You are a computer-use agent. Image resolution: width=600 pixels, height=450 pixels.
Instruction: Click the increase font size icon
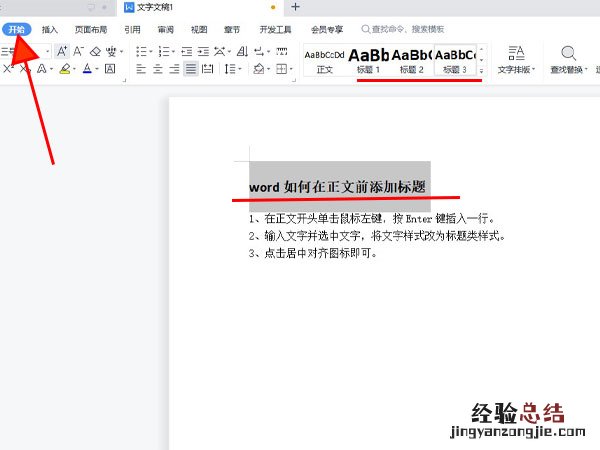[x=62, y=51]
